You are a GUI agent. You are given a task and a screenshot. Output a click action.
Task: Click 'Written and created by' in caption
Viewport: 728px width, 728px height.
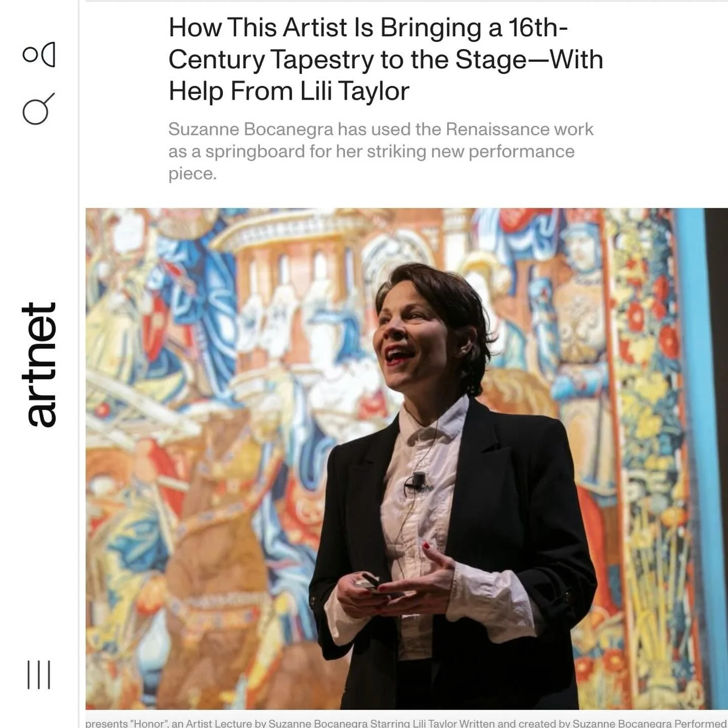(x=515, y=723)
